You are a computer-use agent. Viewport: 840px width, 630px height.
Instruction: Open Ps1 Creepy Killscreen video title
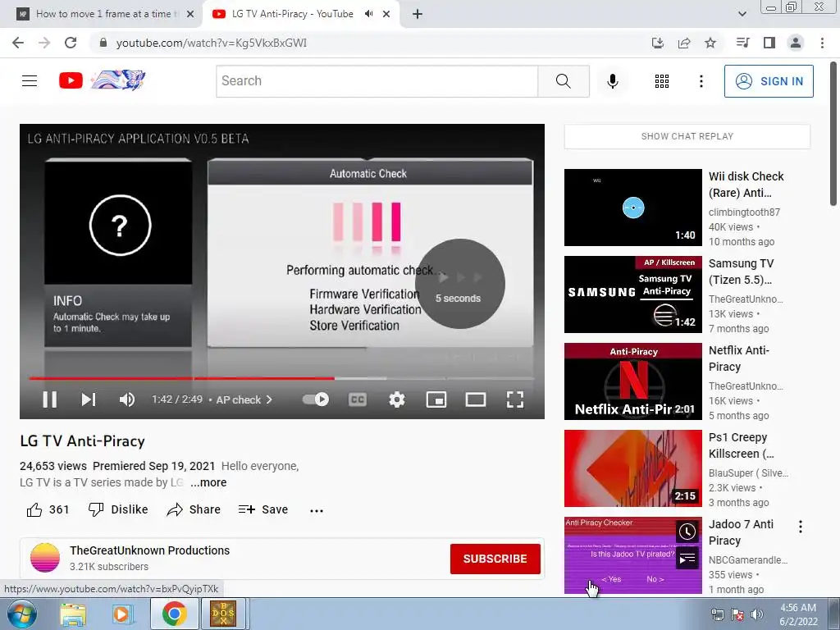pyautogui.click(x=742, y=445)
